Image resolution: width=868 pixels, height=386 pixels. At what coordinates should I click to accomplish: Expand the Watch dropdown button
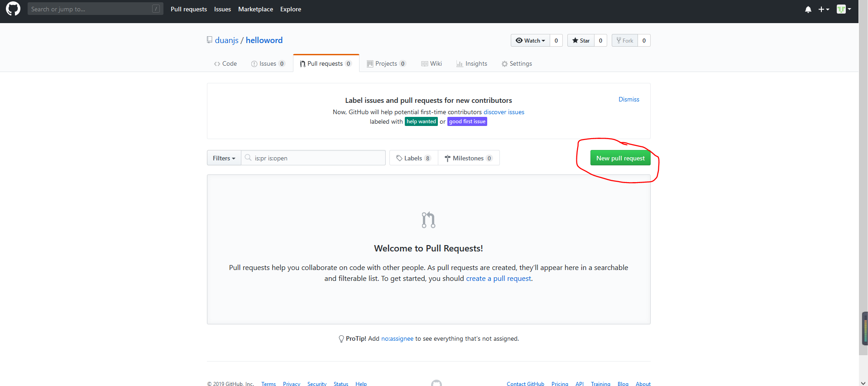530,40
